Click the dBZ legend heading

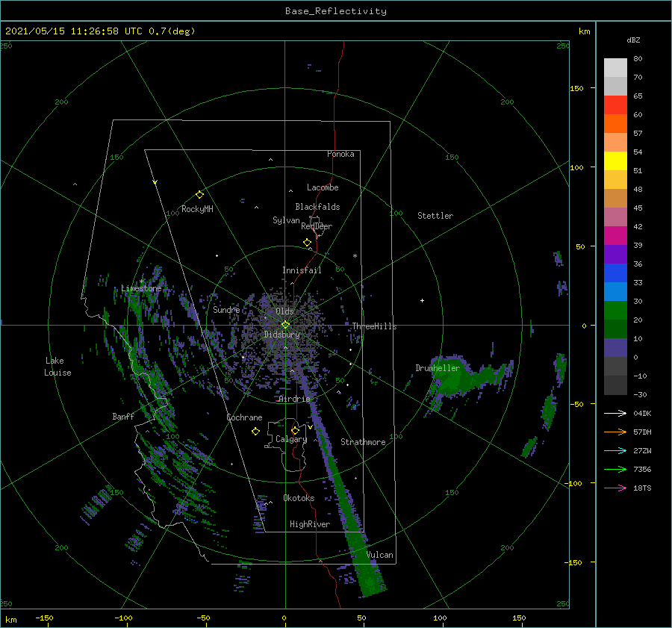point(633,40)
